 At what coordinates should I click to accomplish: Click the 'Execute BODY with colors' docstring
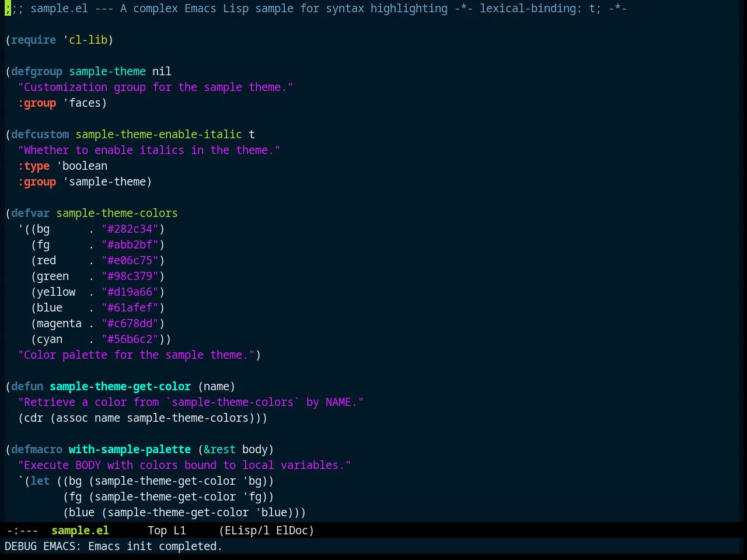coord(184,465)
